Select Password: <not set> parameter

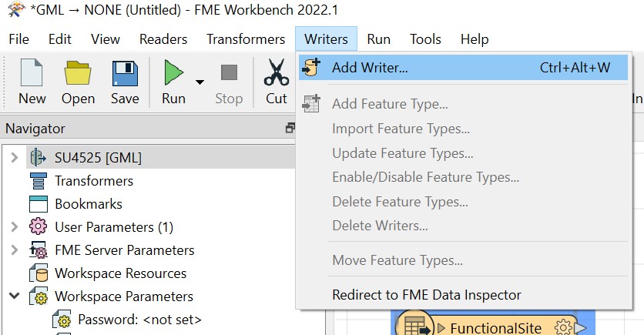[139, 320]
